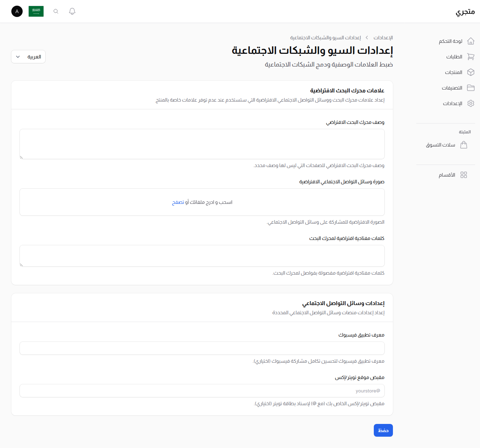Viewport: 480px width, 448px height.
Task: Open the الإعدادات breadcrumb link
Action: (384, 38)
